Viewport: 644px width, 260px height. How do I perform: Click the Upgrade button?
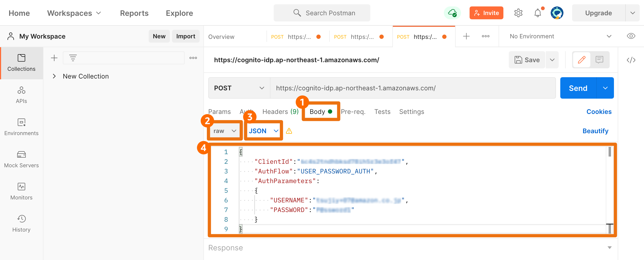[x=599, y=13]
